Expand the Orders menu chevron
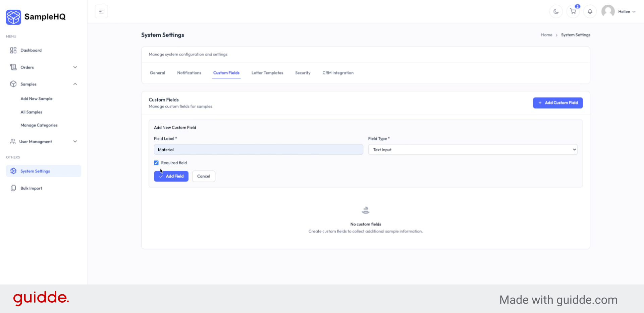Viewport: 644px width, 313px height. click(x=75, y=67)
